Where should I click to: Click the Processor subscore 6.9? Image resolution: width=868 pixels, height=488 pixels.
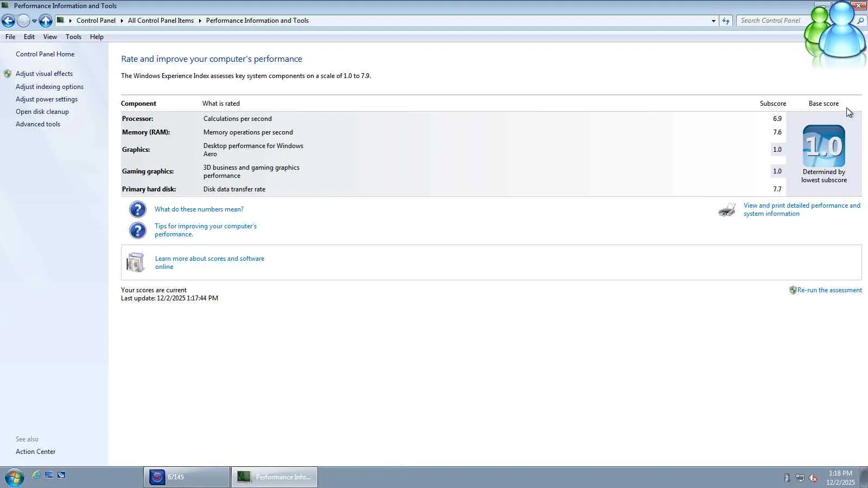pyautogui.click(x=777, y=119)
